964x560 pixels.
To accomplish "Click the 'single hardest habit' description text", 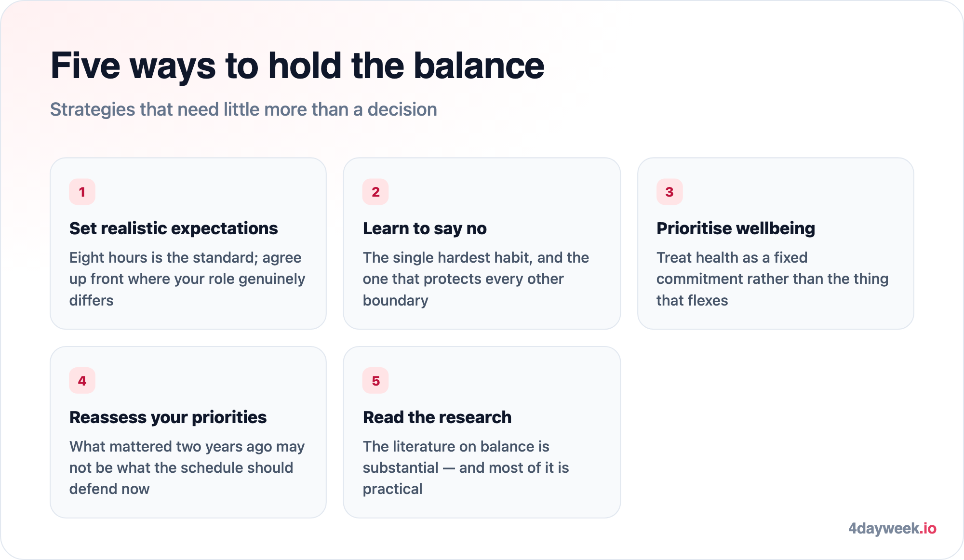I will 476,279.
